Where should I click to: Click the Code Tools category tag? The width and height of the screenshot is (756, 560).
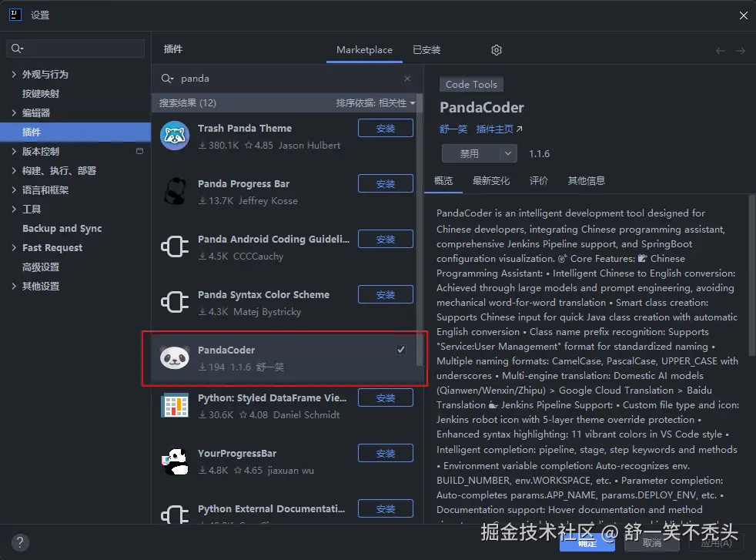pyautogui.click(x=471, y=85)
